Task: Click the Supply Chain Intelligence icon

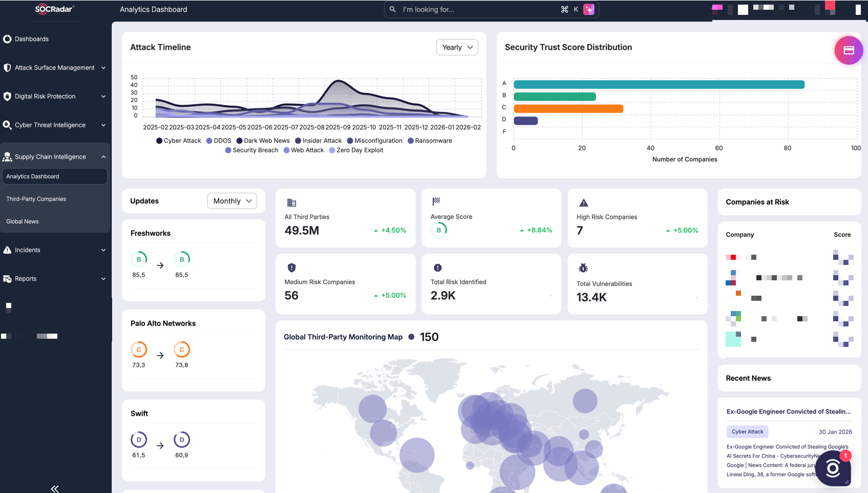Action: pos(7,157)
